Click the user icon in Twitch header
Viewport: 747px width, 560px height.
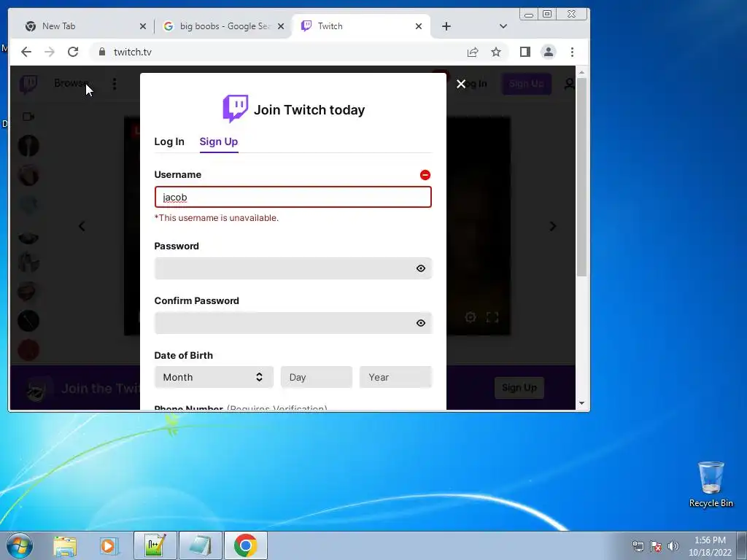pos(569,84)
